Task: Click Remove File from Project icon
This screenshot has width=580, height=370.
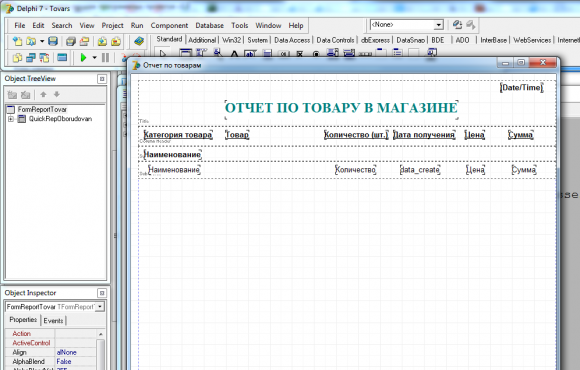Action: [116, 41]
